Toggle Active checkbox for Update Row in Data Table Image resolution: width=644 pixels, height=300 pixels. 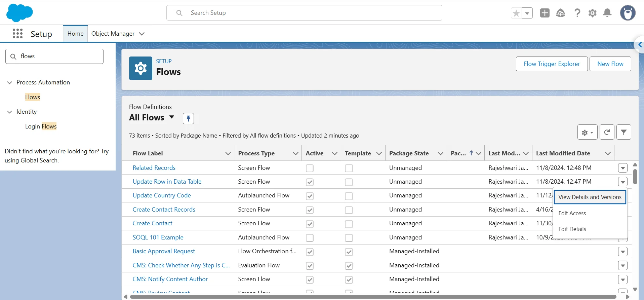coord(310,182)
